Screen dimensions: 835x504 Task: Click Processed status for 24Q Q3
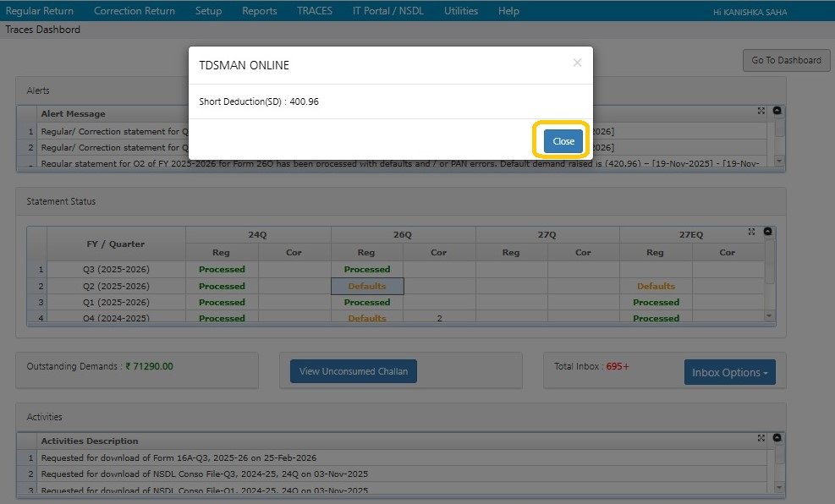click(221, 269)
